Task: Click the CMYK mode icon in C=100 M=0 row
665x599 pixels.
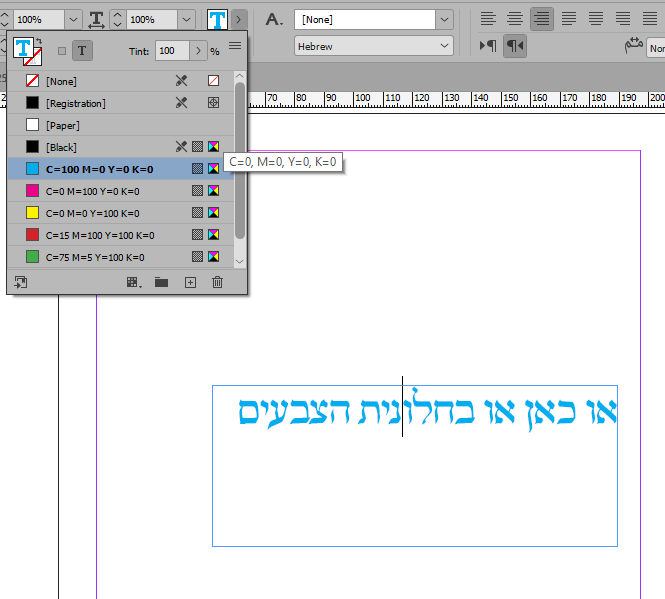Action: click(213, 169)
